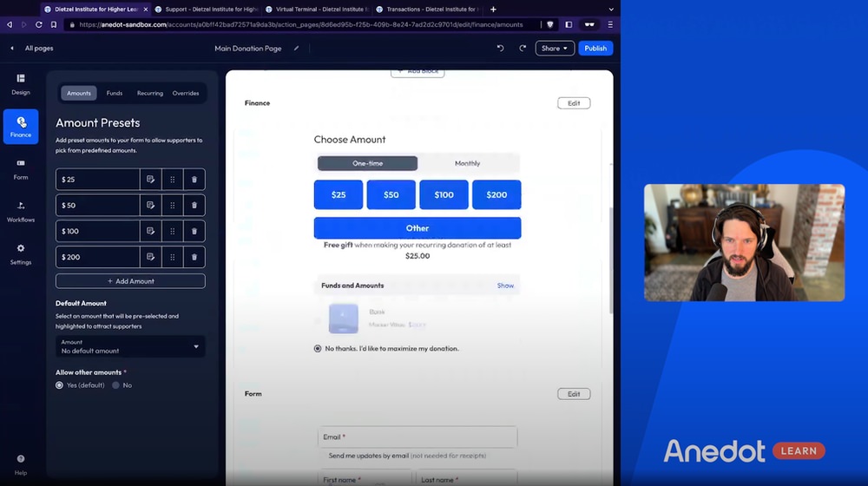
Task: Click the Publish button
Action: tap(595, 48)
